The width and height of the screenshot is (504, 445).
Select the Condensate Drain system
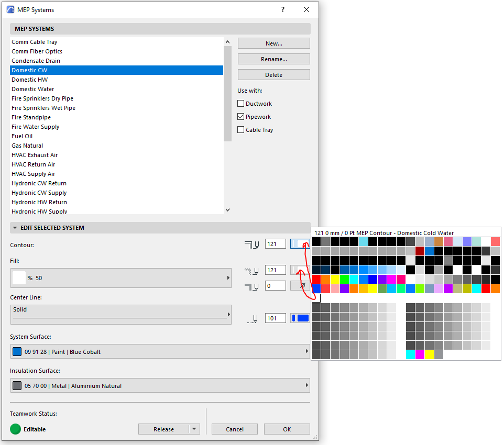117,61
